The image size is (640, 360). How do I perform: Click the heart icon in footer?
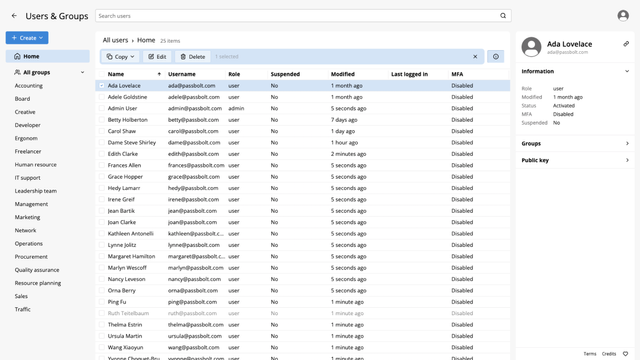click(x=625, y=354)
